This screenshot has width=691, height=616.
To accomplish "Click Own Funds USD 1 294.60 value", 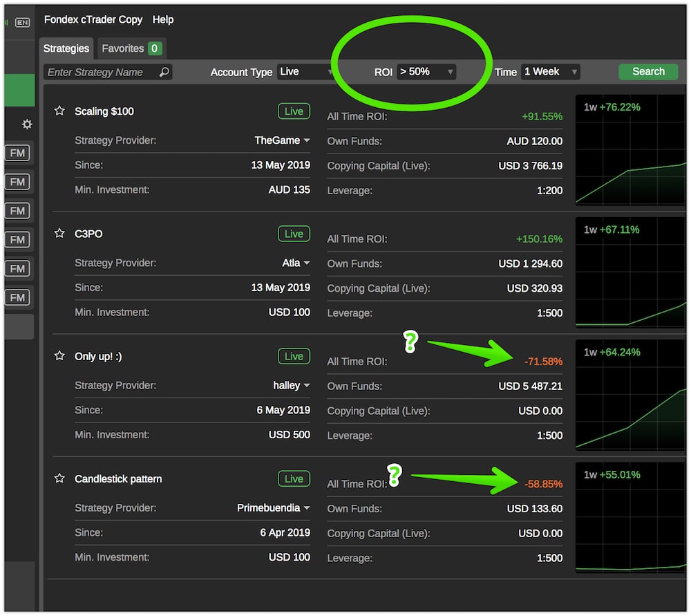I will click(x=531, y=263).
